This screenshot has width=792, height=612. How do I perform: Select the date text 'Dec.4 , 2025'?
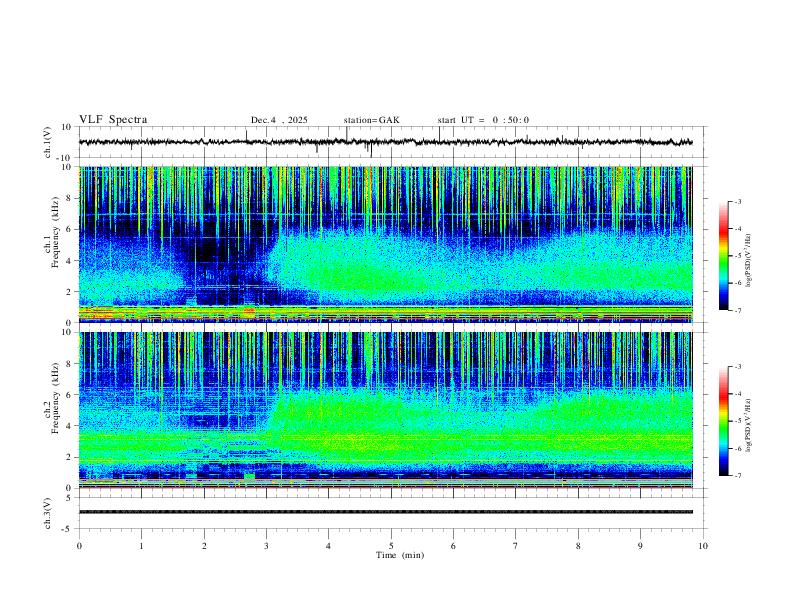279,120
